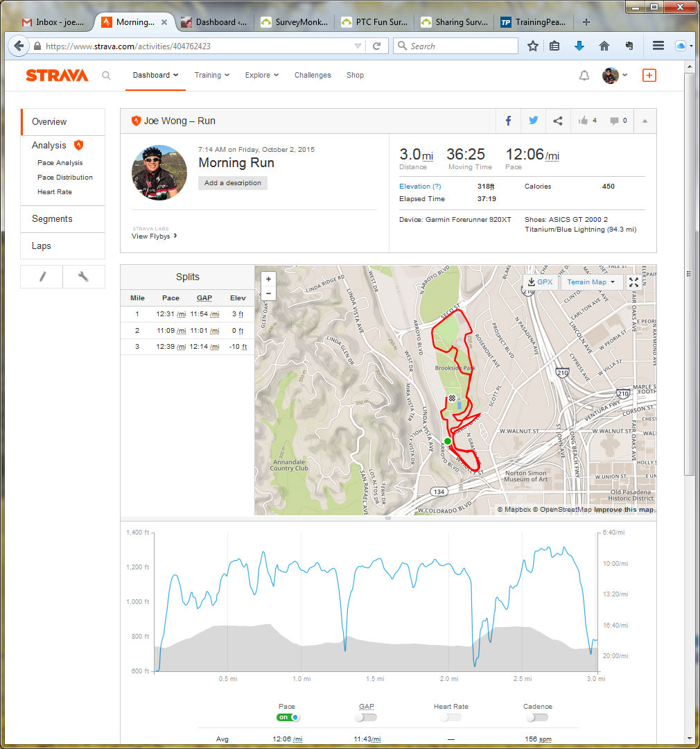Image resolution: width=700 pixels, height=749 pixels.
Task: Open the Challenges nav item
Action: point(313,75)
